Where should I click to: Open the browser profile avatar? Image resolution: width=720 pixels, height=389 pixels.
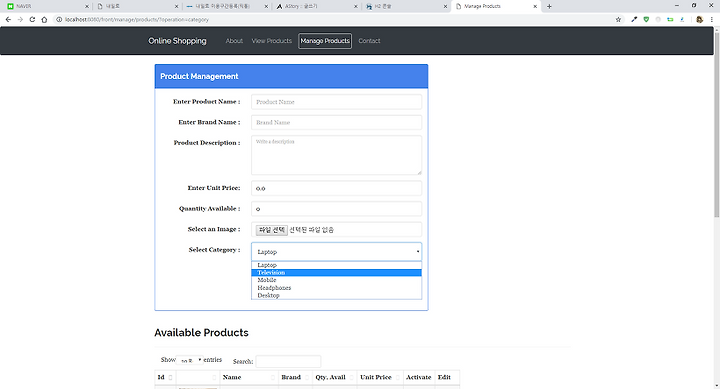click(699, 20)
